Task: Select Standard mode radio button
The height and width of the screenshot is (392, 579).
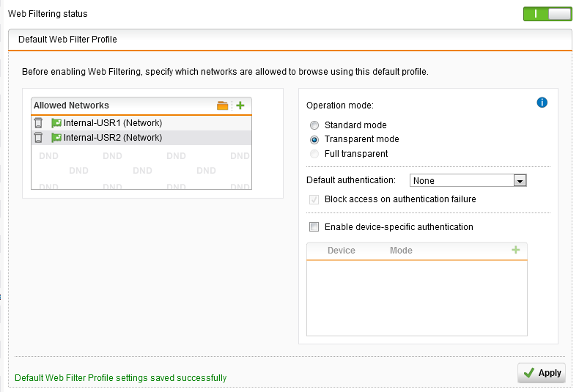Action: [x=314, y=125]
